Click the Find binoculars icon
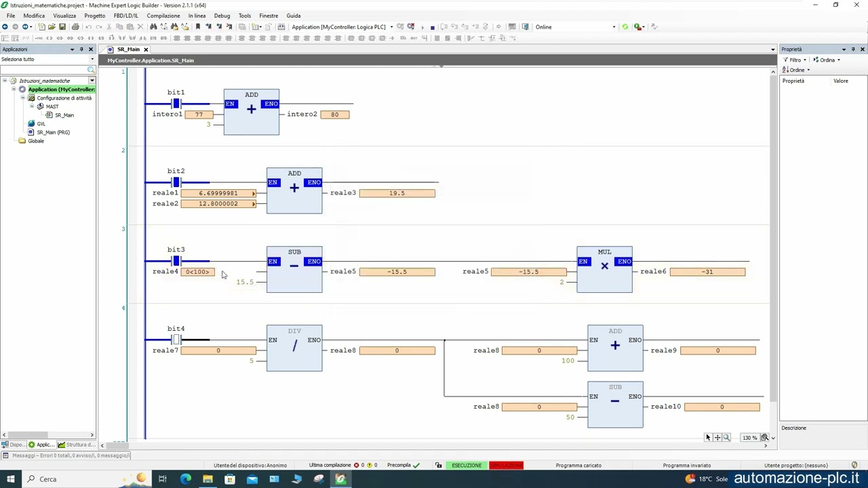Viewport: 868px width, 488px height. [x=153, y=27]
